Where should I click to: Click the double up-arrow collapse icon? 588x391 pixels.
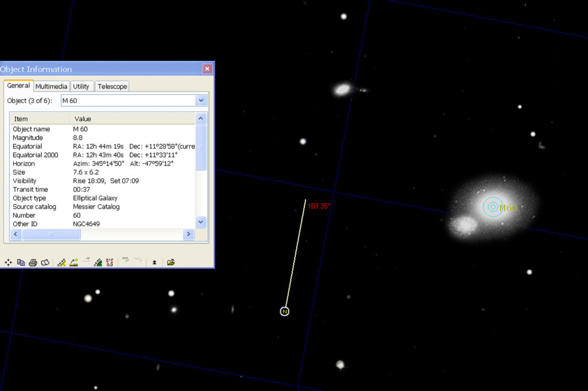tap(154, 262)
